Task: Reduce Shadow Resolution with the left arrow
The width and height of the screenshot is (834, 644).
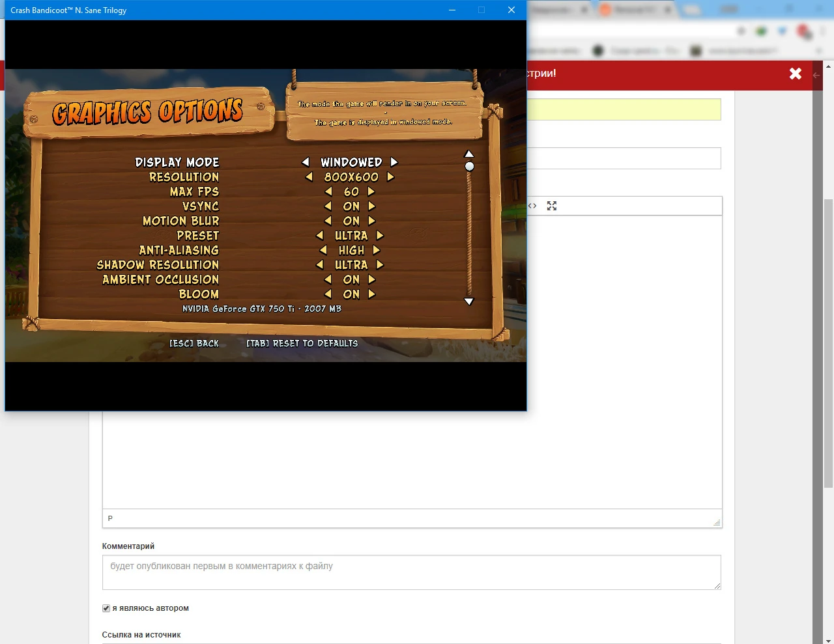Action: (319, 264)
